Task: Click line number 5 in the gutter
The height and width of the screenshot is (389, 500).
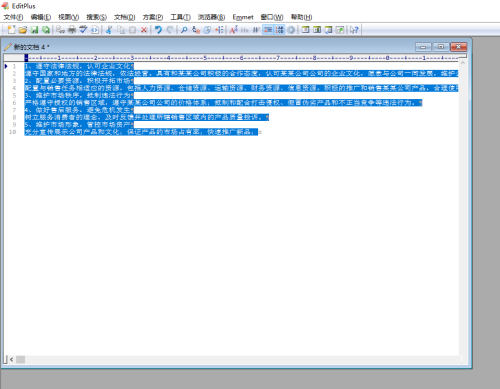Action: (x=14, y=95)
